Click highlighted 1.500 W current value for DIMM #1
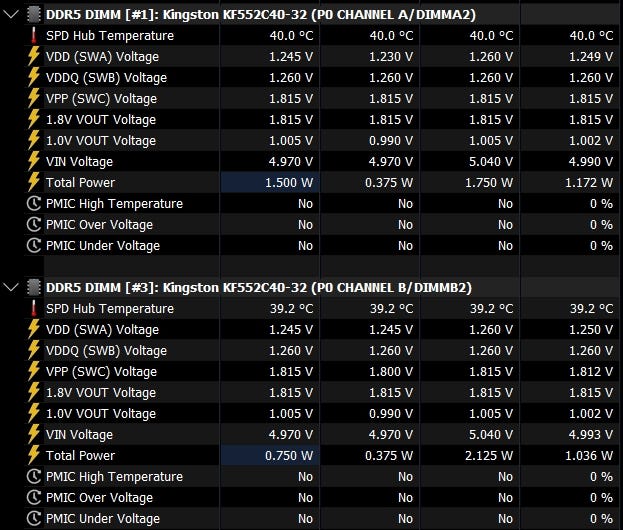The width and height of the screenshot is (623, 530). click(289, 183)
